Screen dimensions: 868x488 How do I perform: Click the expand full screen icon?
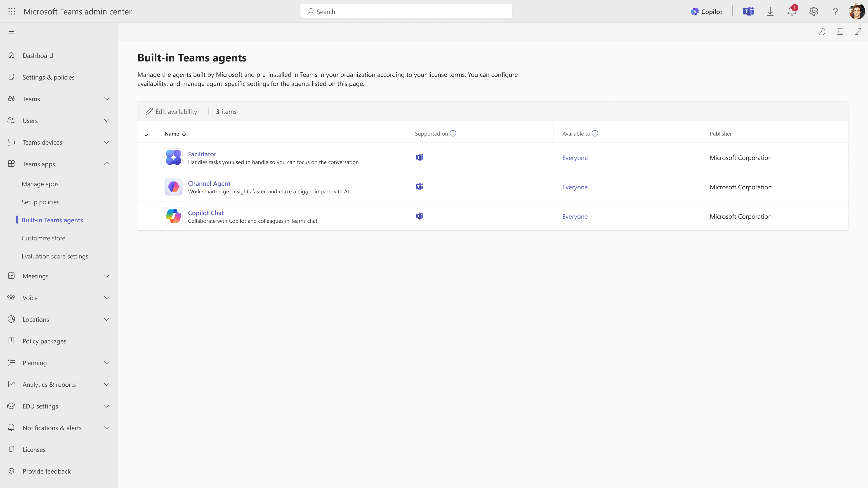tap(858, 32)
